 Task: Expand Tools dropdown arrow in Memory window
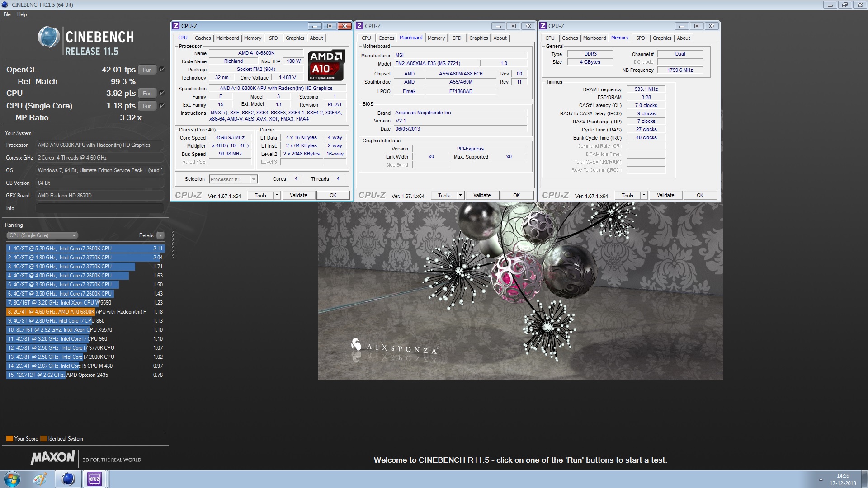click(x=644, y=195)
